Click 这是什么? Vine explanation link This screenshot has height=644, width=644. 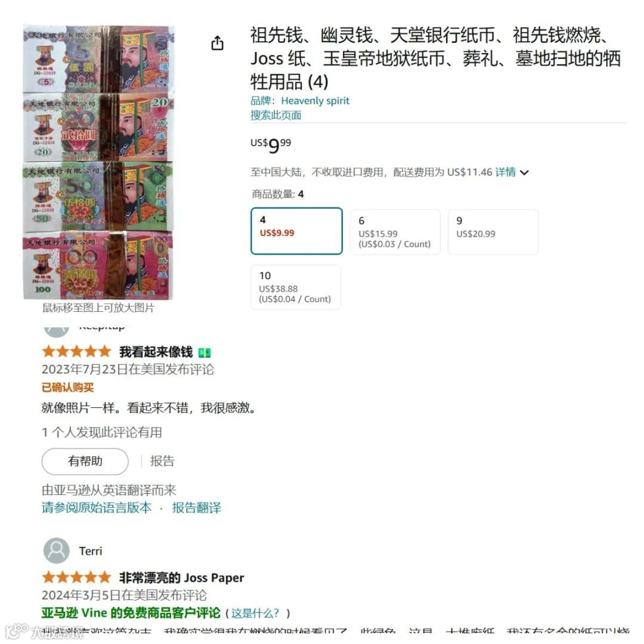point(255,613)
